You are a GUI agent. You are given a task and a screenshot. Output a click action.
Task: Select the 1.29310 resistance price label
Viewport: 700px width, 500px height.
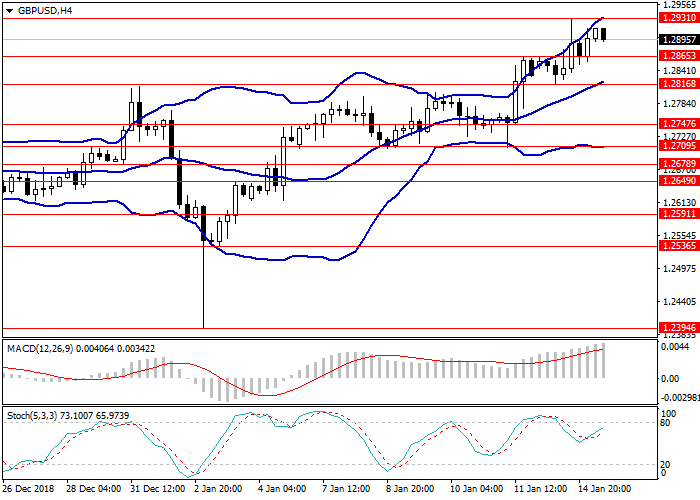[677, 18]
